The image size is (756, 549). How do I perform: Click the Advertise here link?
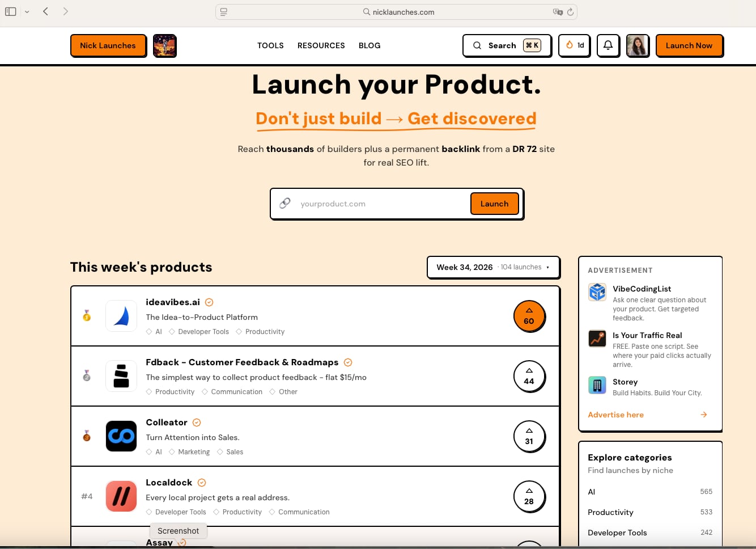(615, 415)
